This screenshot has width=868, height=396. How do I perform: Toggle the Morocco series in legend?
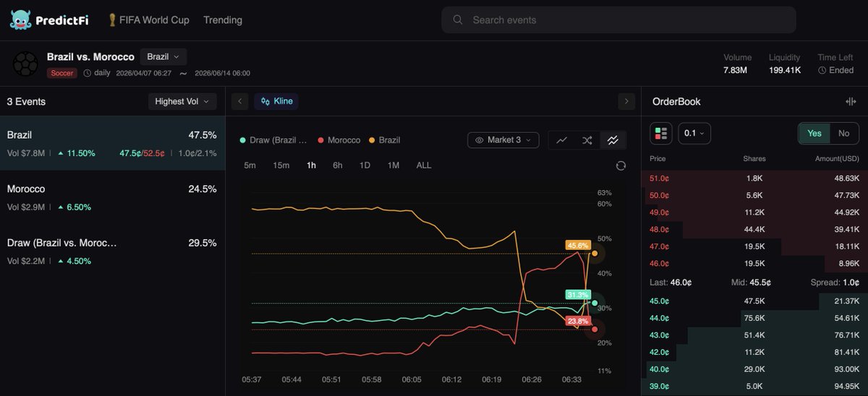point(339,140)
